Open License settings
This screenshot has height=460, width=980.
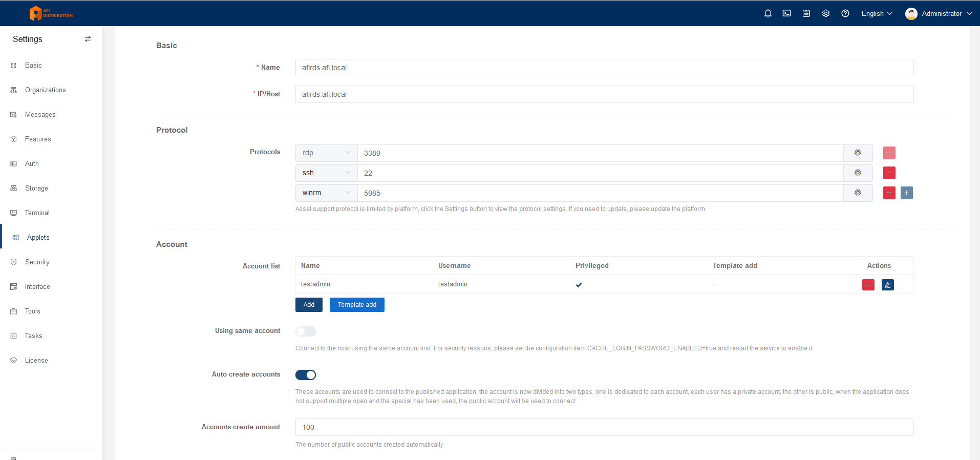pos(51,360)
